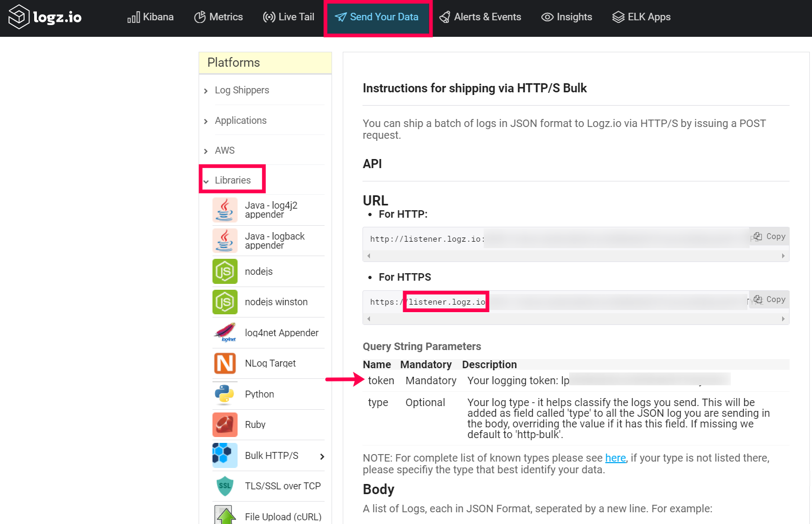The height and width of the screenshot is (524, 812).
Task: Open the Insights tab
Action: 567,17
